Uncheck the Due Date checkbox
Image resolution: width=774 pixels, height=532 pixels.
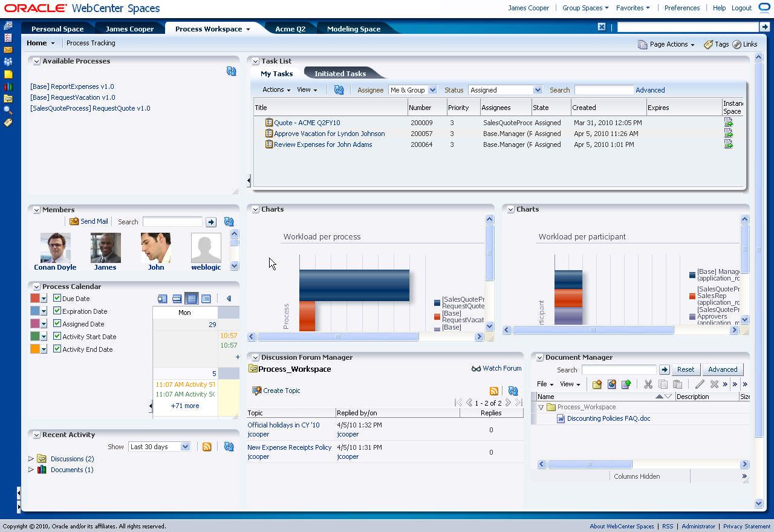point(57,298)
